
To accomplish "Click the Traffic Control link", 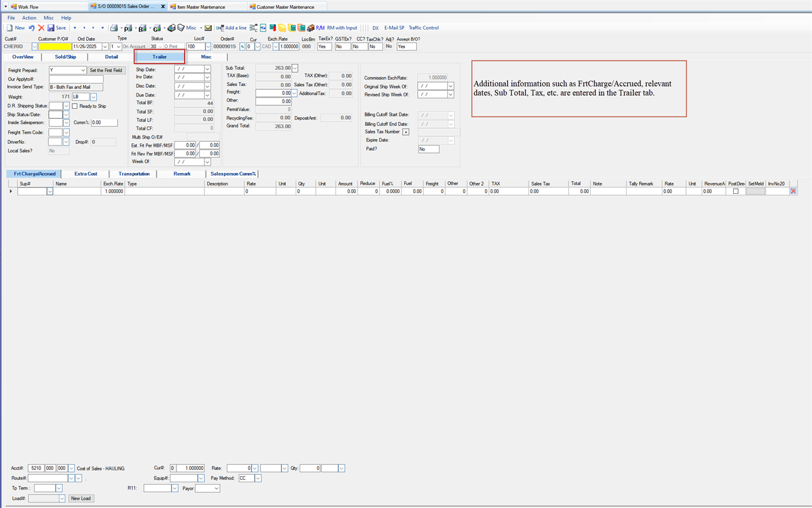I will (424, 27).
